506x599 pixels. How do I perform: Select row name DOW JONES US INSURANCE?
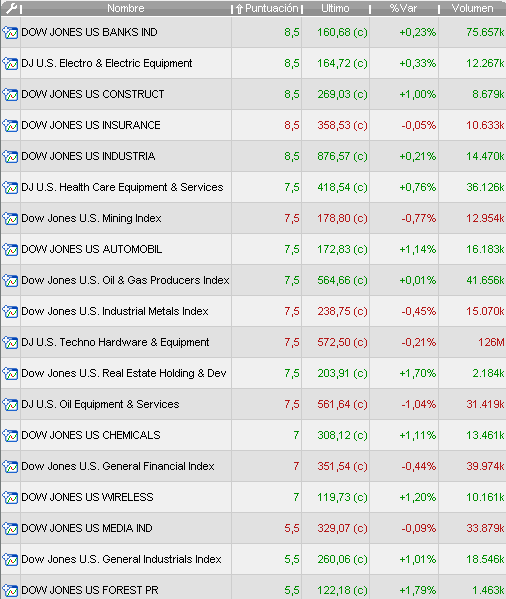[x=91, y=125]
